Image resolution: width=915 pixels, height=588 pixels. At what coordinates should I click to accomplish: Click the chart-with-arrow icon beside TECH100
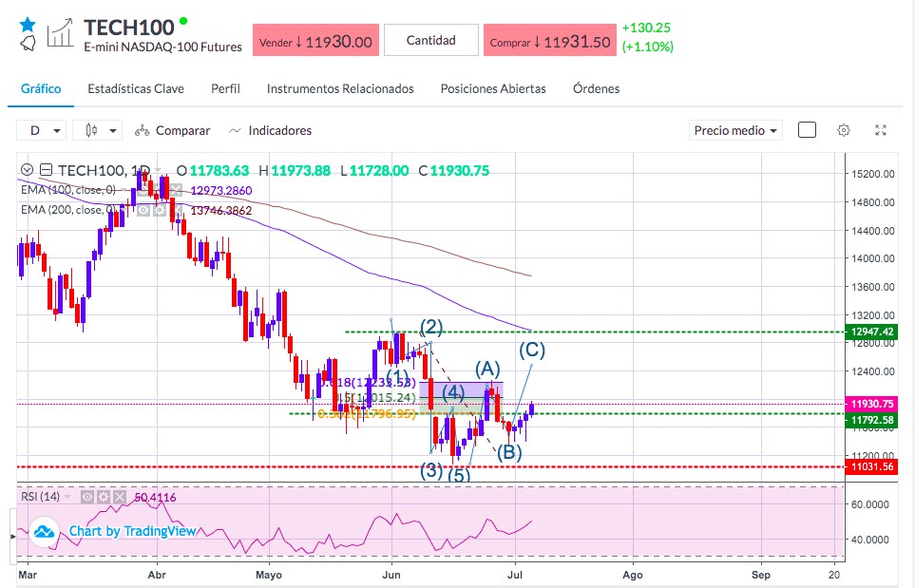[x=60, y=33]
